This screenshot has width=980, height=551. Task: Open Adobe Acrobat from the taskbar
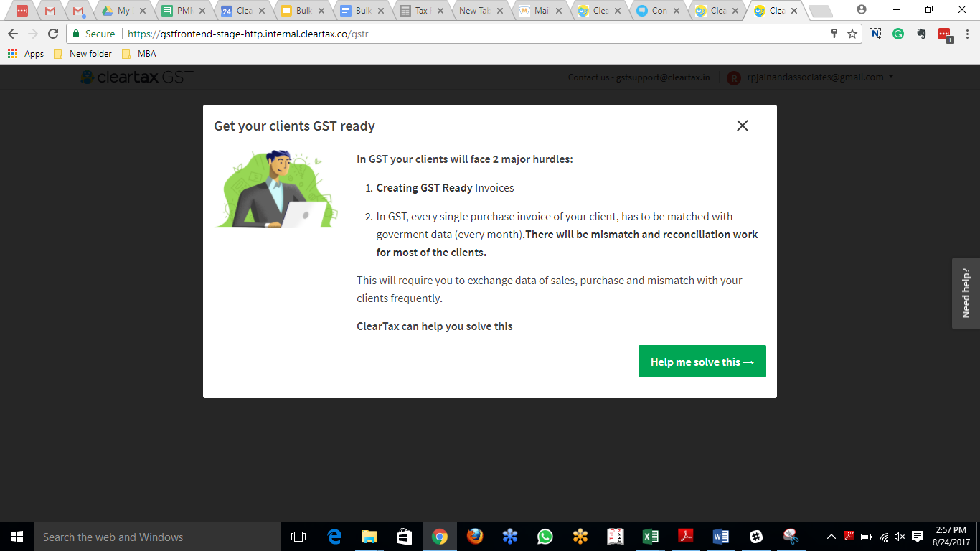point(686,537)
